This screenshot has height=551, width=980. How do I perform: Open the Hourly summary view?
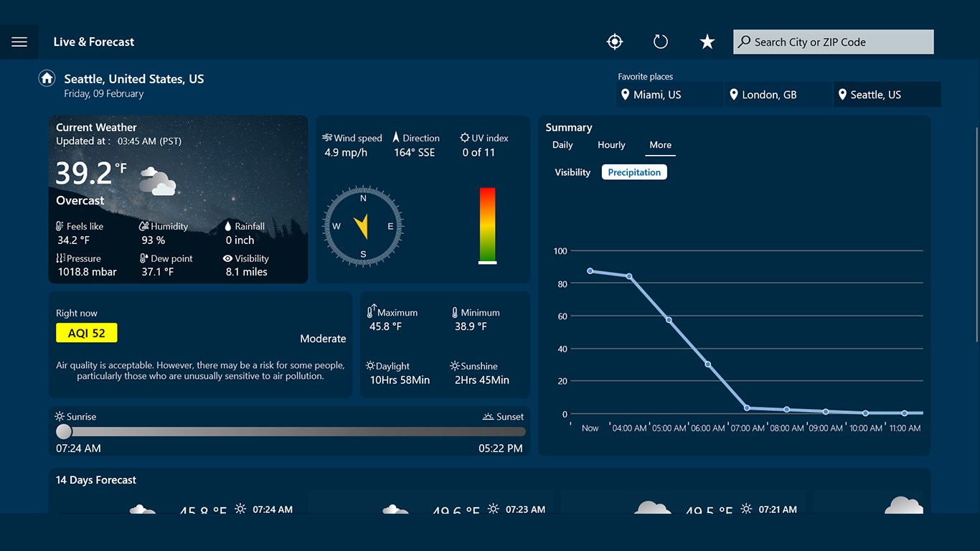point(611,145)
